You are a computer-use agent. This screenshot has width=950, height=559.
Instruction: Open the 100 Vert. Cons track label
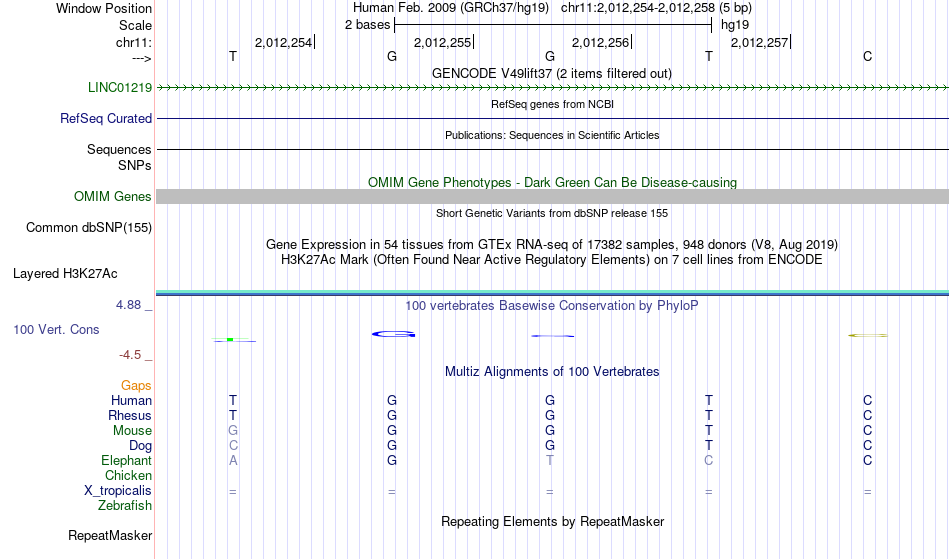[x=56, y=329]
